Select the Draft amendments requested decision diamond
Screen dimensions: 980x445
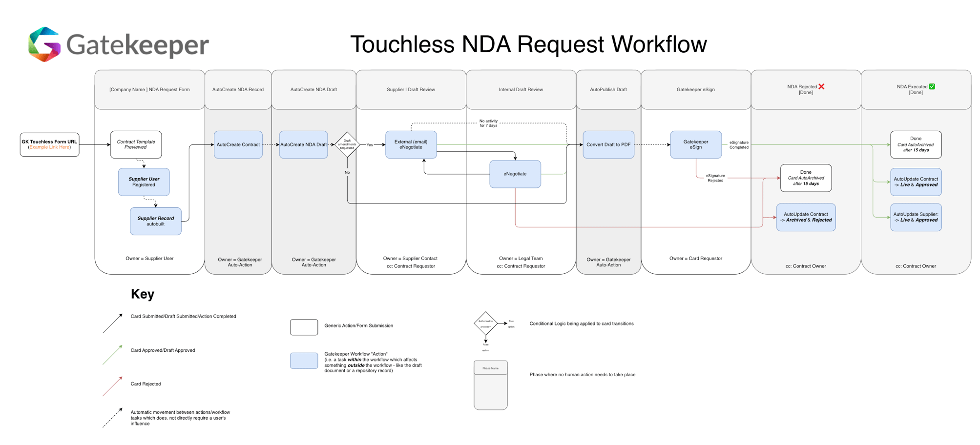tap(347, 144)
